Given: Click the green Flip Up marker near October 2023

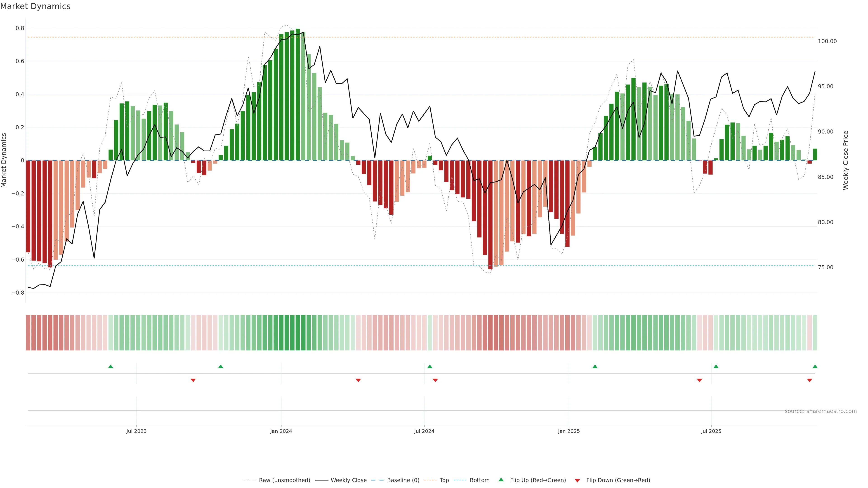Looking at the screenshot, I should point(221,366).
